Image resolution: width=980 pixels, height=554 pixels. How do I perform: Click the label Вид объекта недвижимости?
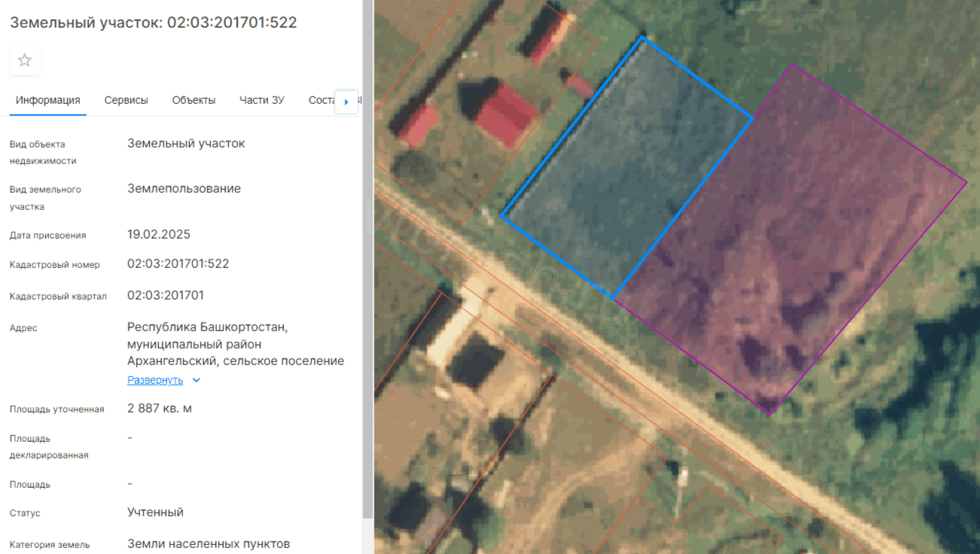click(x=43, y=152)
